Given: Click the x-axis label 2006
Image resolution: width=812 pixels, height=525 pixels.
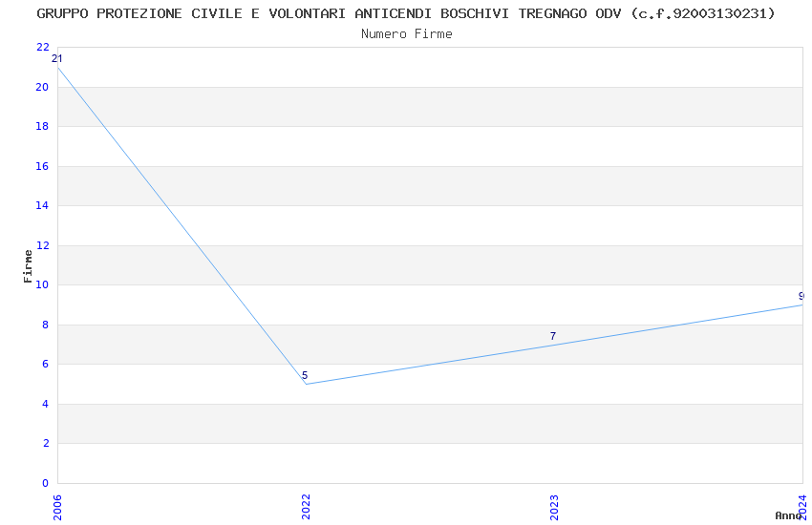Looking at the screenshot, I should pos(57,507).
